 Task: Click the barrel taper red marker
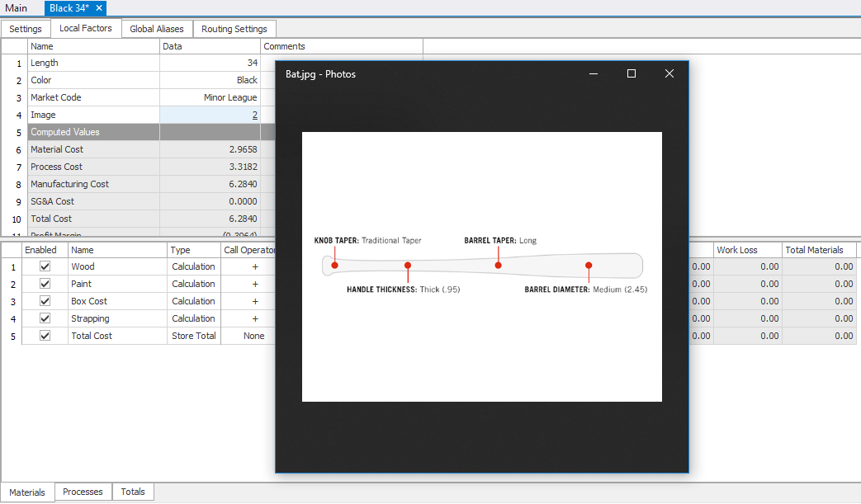pos(498,266)
